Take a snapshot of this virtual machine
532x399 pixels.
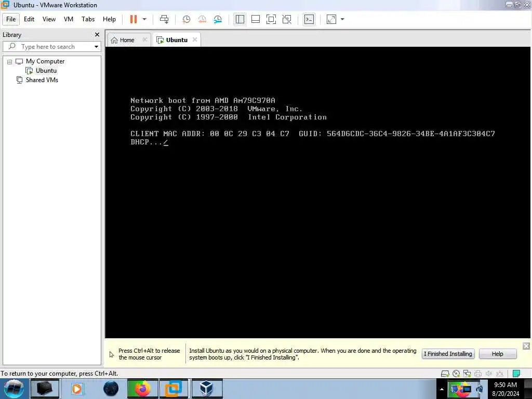(187, 19)
